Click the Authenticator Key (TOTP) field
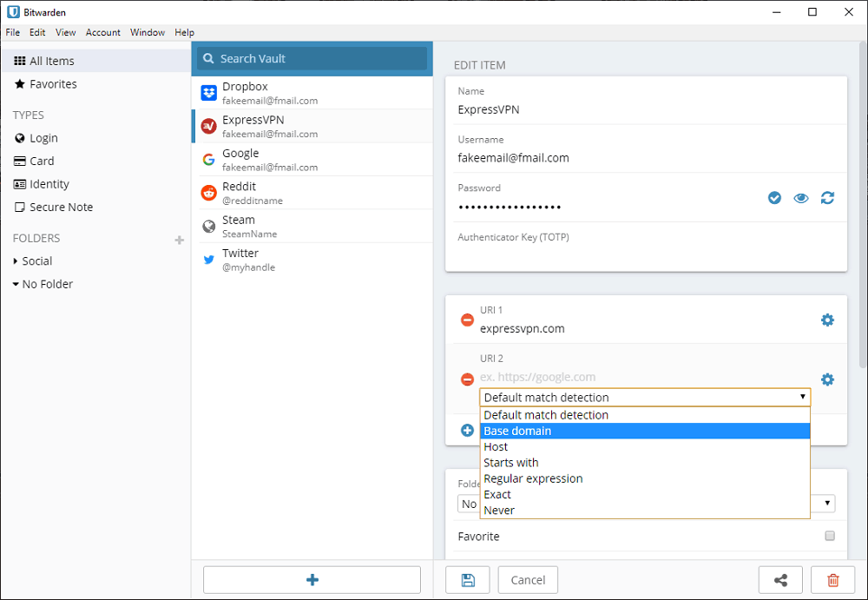Image resolution: width=868 pixels, height=600 pixels. pyautogui.click(x=646, y=254)
